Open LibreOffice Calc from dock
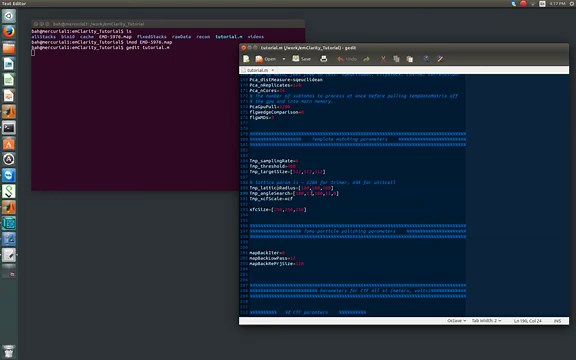The width and height of the screenshot is (576, 360). coord(9,80)
